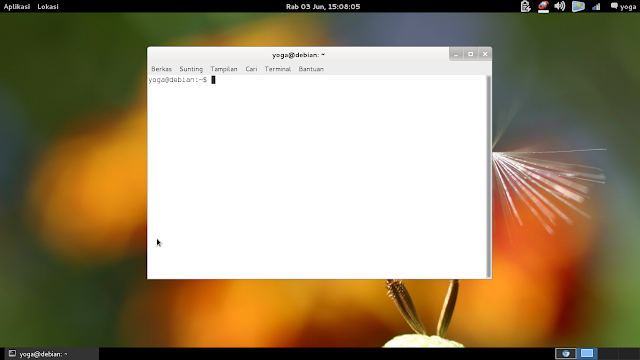This screenshot has height=360, width=640.
Task: Open the Terminal menu
Action: [278, 69]
